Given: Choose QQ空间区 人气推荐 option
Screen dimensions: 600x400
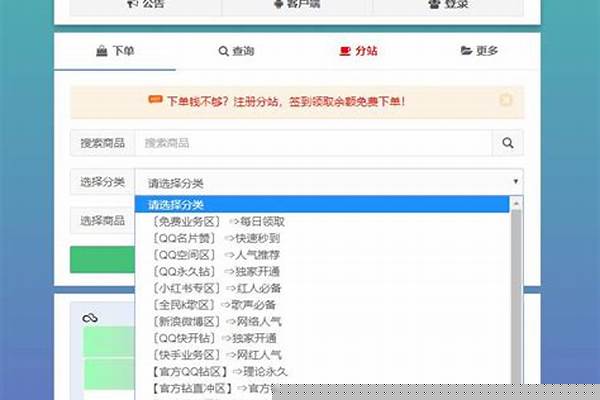Looking at the screenshot, I should tap(322, 255).
